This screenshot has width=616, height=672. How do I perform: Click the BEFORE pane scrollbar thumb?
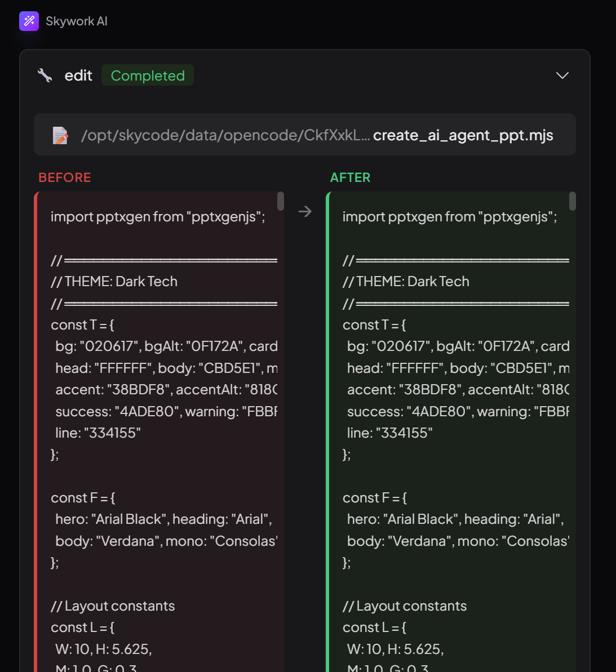coord(280,201)
